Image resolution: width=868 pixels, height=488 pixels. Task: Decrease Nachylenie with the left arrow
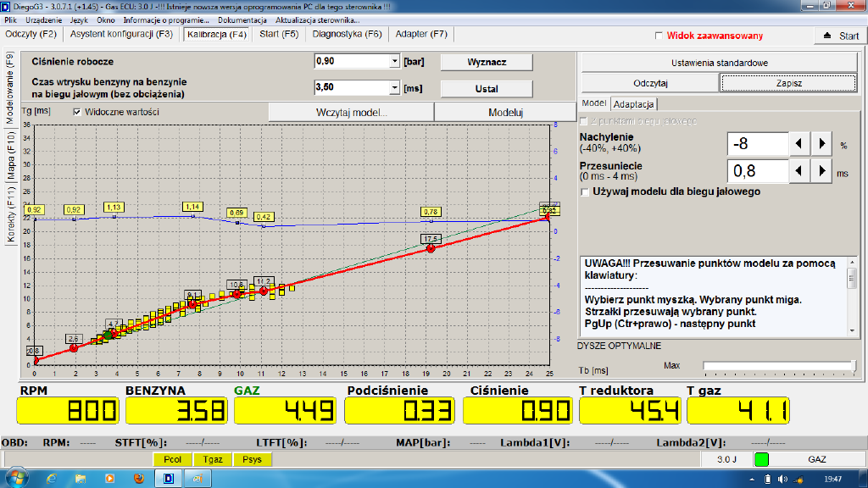pyautogui.click(x=798, y=144)
